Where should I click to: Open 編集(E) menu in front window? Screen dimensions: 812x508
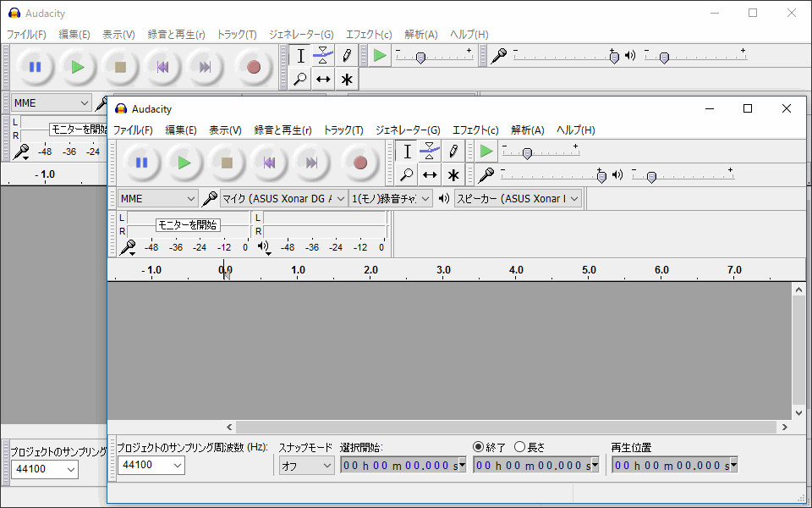[181, 130]
